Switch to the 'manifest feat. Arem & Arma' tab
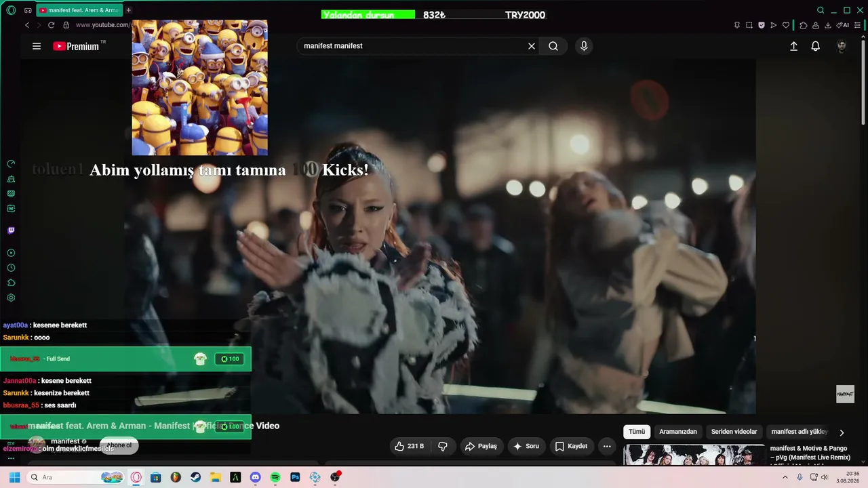The image size is (868, 488). pos(79,10)
